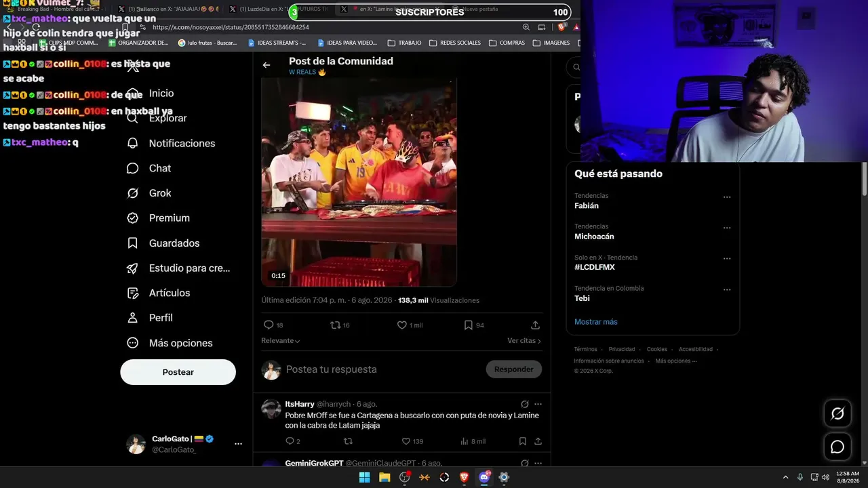868x488 pixels.
Task: Open Ver citas quotes link
Action: coord(524,341)
